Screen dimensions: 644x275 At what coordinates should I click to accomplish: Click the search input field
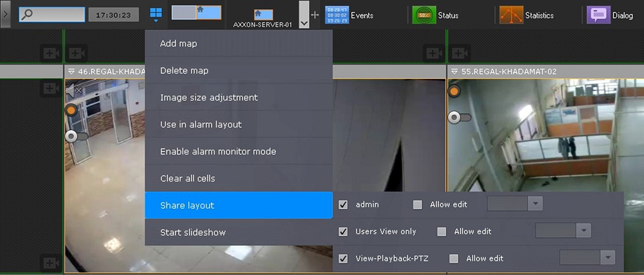tap(52, 15)
